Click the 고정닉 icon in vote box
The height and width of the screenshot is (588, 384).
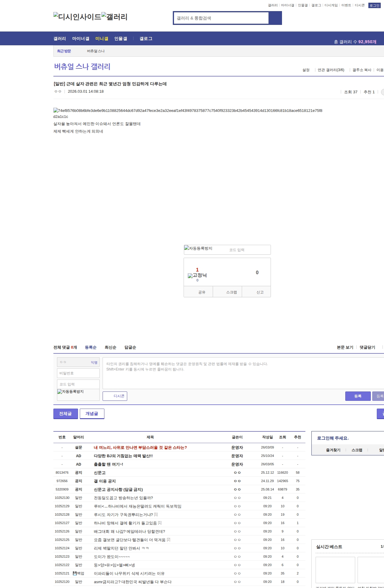point(197,275)
